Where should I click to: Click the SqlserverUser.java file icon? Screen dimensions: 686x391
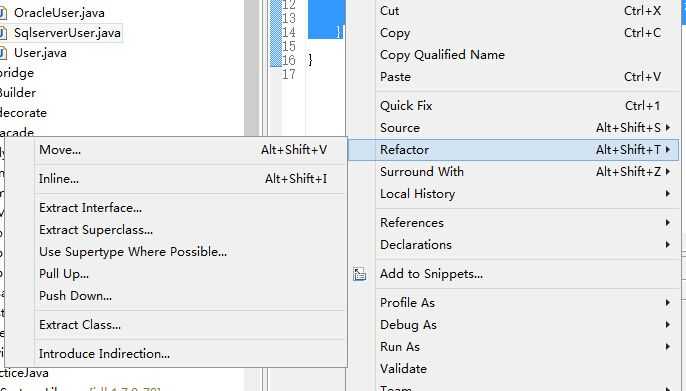(x=3, y=33)
